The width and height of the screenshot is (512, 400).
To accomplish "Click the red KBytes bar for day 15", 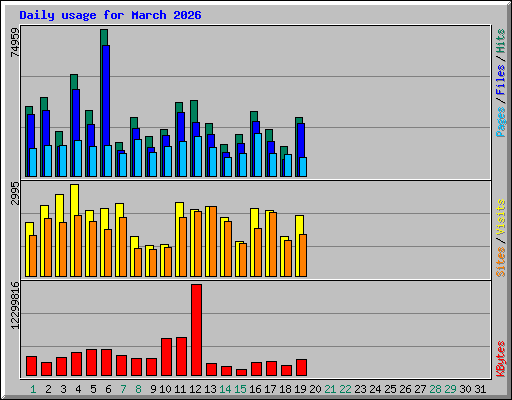I will point(241,372).
